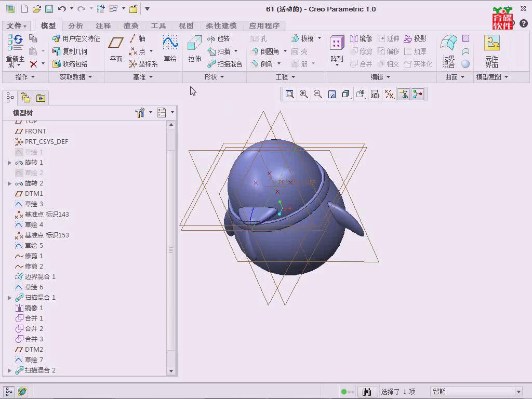The width and height of the screenshot is (532, 399).
Task: Click Refit icon in graphics toolbar
Action: pyautogui.click(x=289, y=94)
